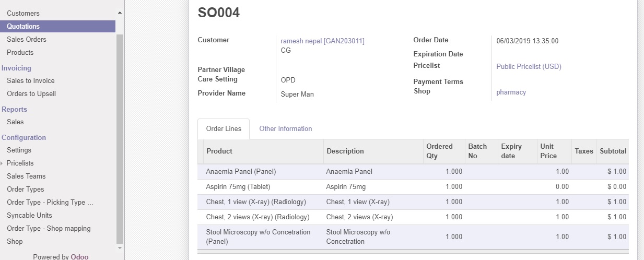Open Orders to Upsell
Image resolution: width=644 pixels, height=260 pixels.
click(31, 93)
